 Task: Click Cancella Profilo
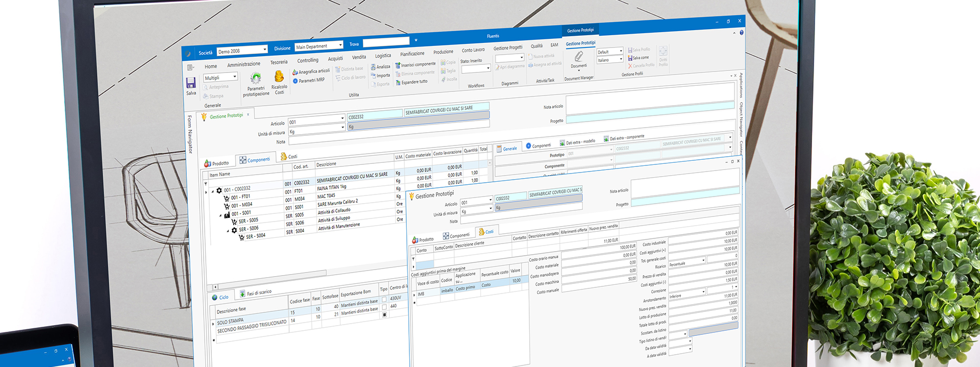[x=641, y=65]
